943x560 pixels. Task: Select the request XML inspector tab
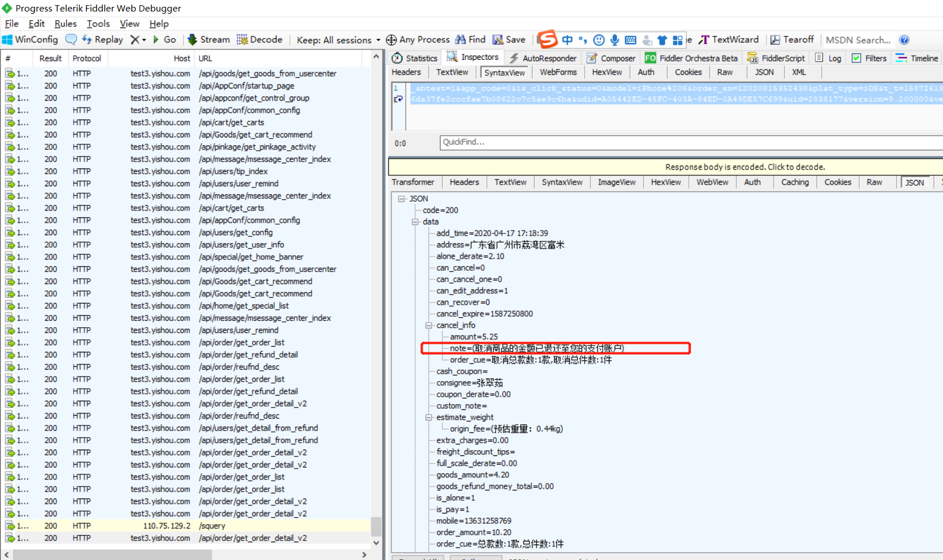(799, 72)
